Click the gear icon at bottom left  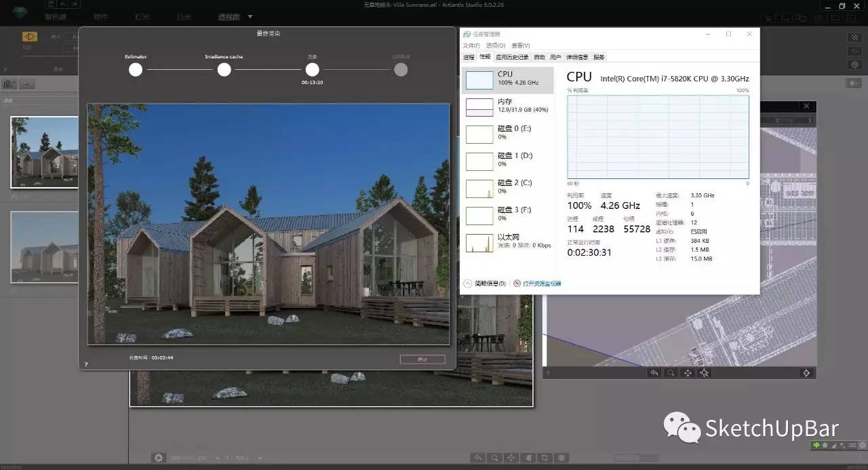tap(159, 458)
